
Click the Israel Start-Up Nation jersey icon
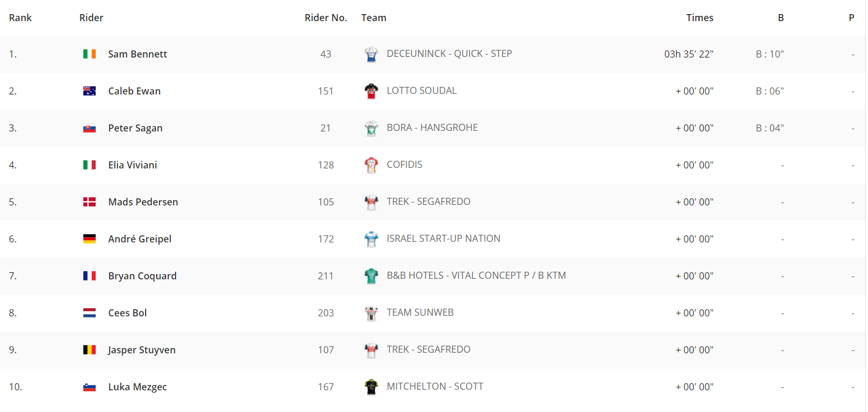(371, 239)
